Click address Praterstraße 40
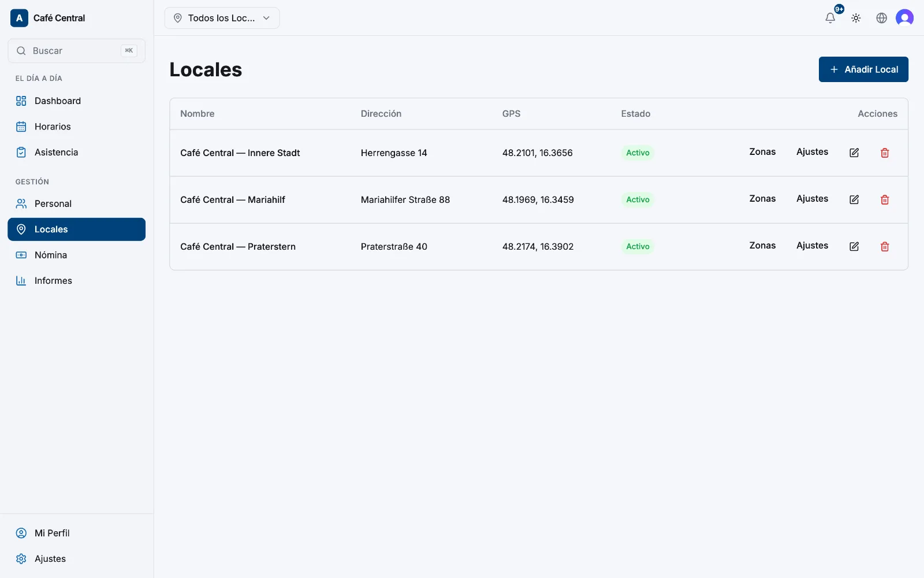Viewport: 924px width, 578px height. [394, 247]
